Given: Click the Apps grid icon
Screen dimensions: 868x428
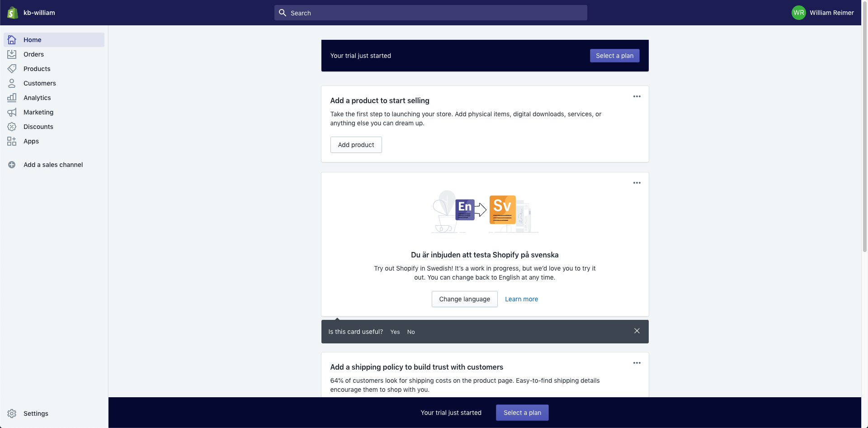Looking at the screenshot, I should tap(12, 141).
